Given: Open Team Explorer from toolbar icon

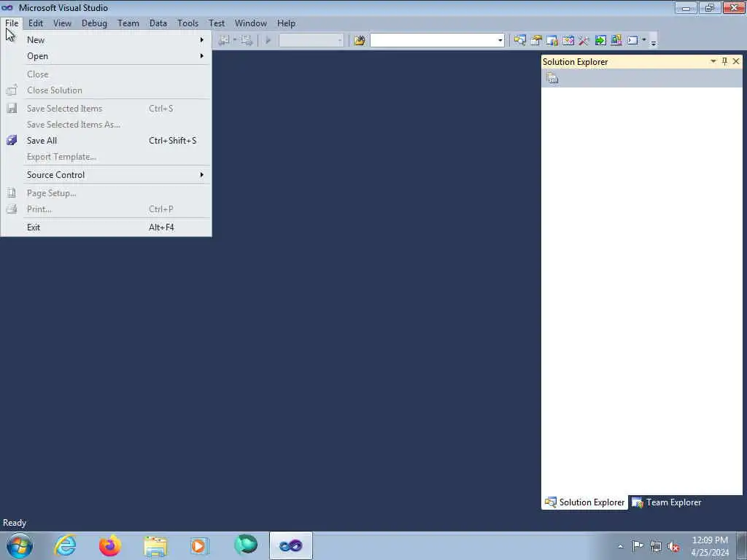Looking at the screenshot, I should 552,41.
